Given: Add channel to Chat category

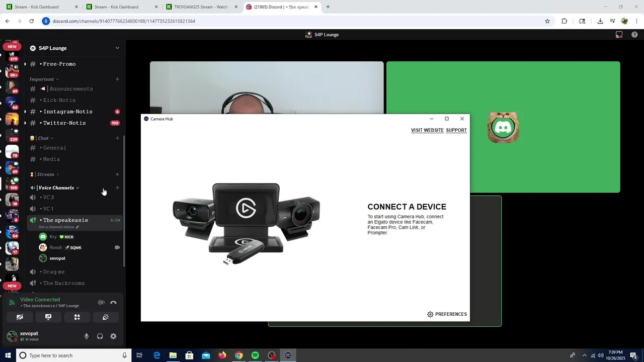Looking at the screenshot, I should tap(117, 138).
